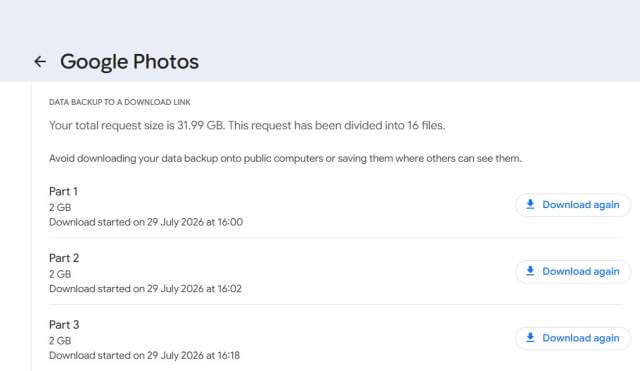This screenshot has width=640, height=371.
Task: Click the download icon for Part 1
Action: click(x=530, y=204)
